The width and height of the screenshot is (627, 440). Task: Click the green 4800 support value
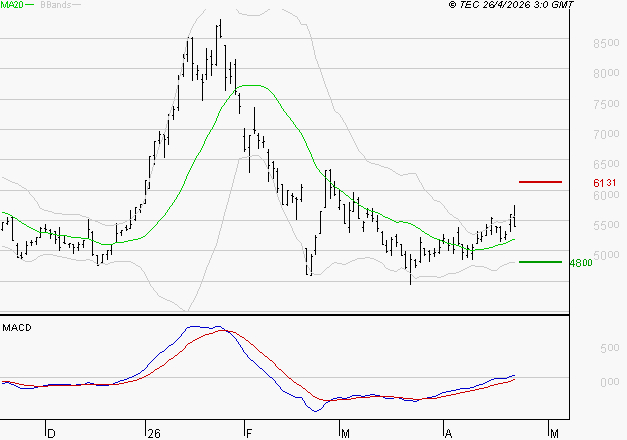click(581, 263)
